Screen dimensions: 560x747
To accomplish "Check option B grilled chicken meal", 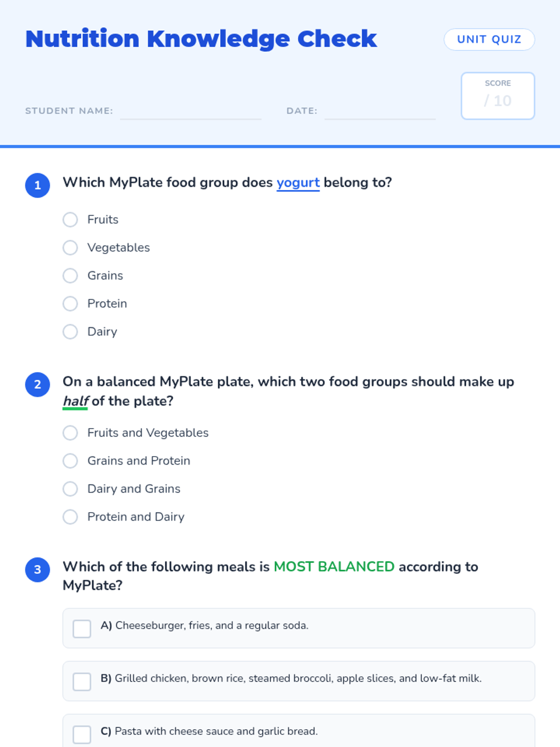I will (82, 681).
